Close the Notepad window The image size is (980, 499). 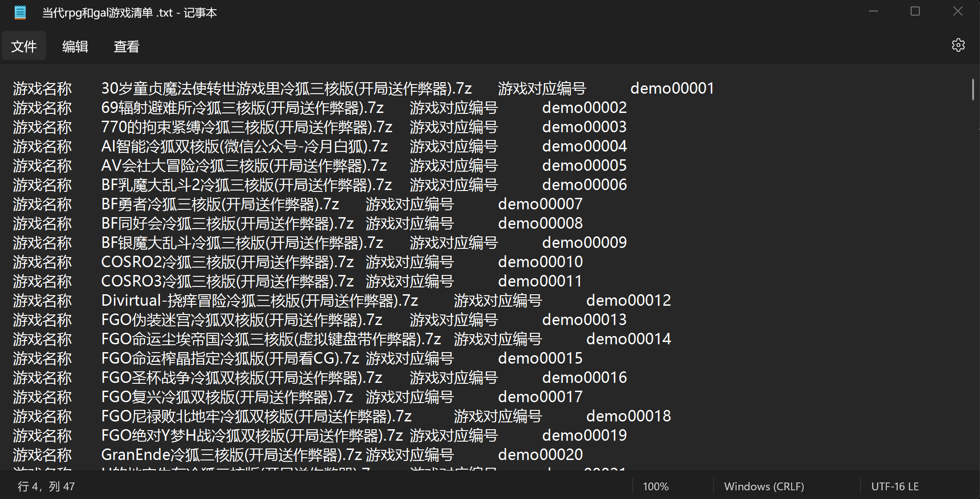tap(957, 11)
